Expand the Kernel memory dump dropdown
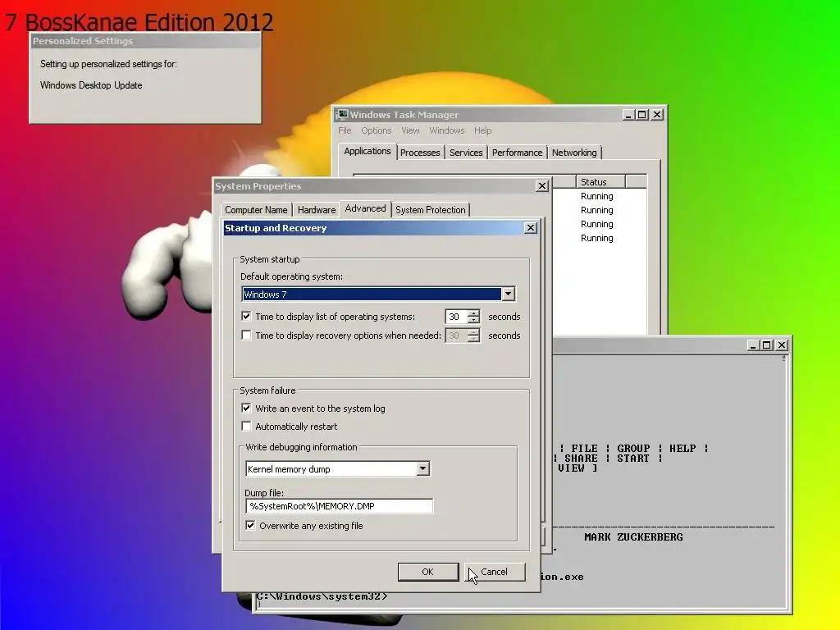 coord(422,468)
